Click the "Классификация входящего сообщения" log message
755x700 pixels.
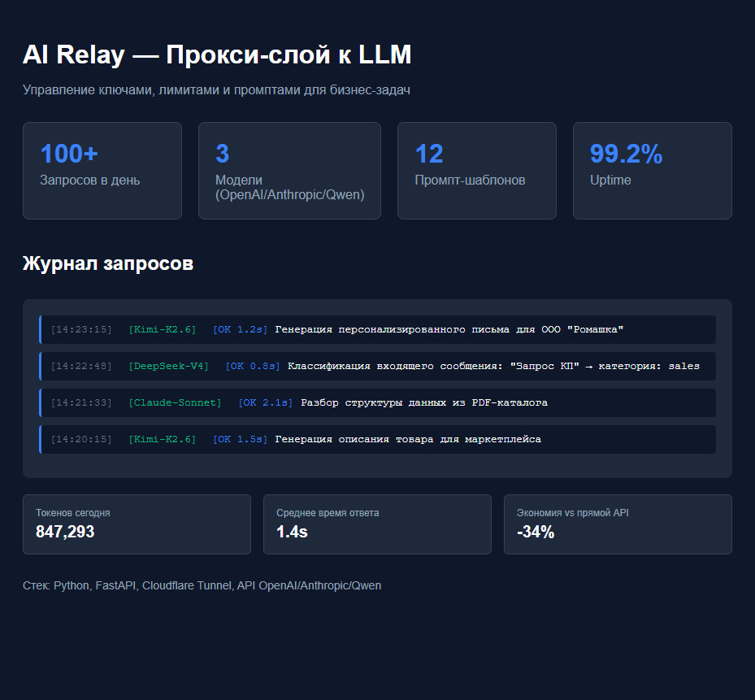click(x=493, y=366)
